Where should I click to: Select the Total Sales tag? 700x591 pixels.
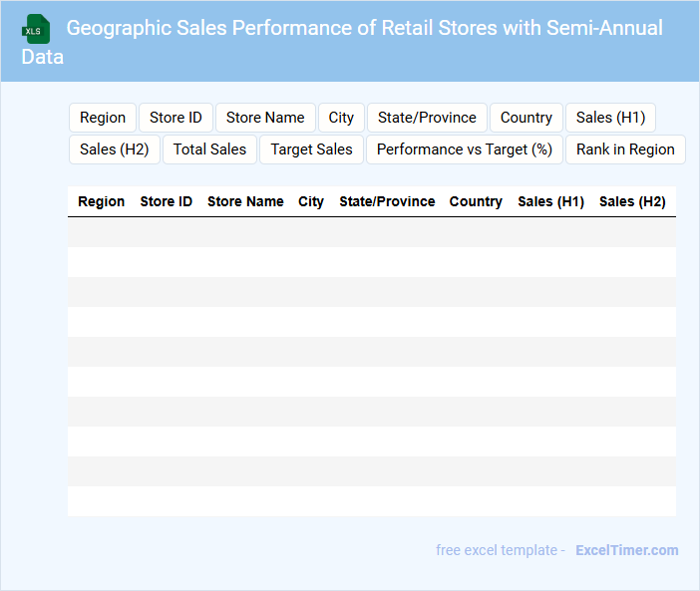point(209,149)
